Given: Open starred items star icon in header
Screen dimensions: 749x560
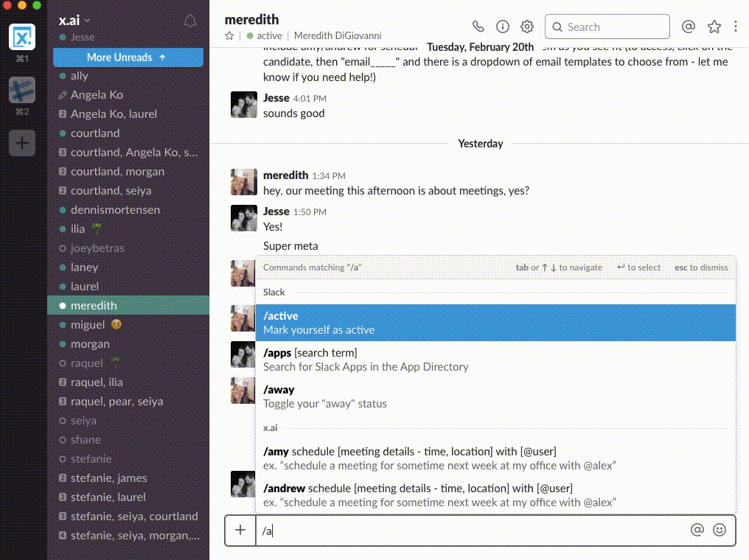Looking at the screenshot, I should [x=714, y=27].
